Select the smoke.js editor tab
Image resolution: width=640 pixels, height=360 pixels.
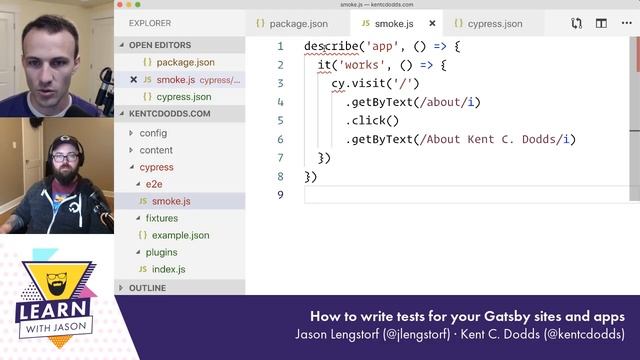(394, 24)
